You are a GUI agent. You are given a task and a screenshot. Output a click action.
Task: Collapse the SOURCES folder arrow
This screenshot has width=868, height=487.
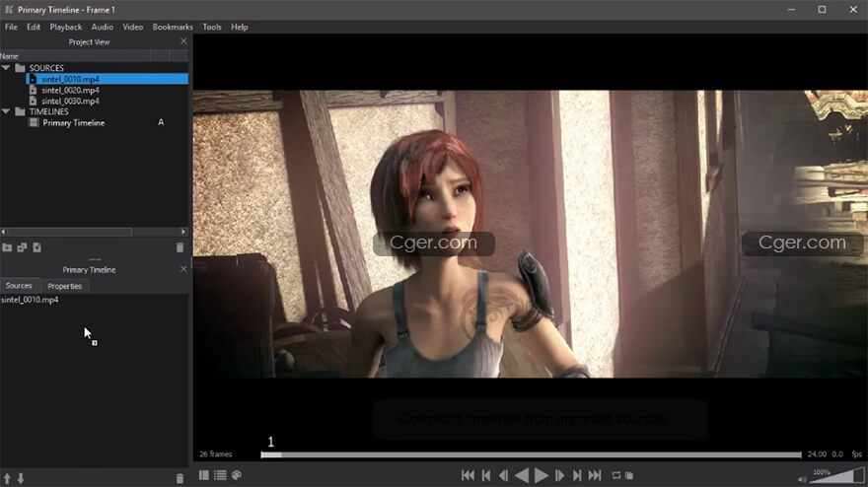coord(6,67)
